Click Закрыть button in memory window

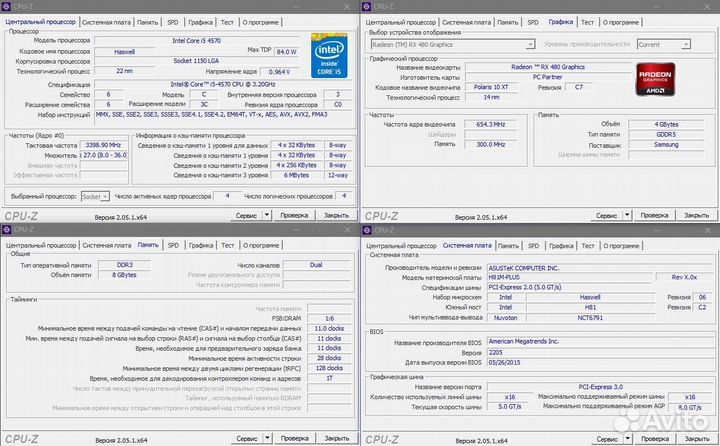pos(337,438)
